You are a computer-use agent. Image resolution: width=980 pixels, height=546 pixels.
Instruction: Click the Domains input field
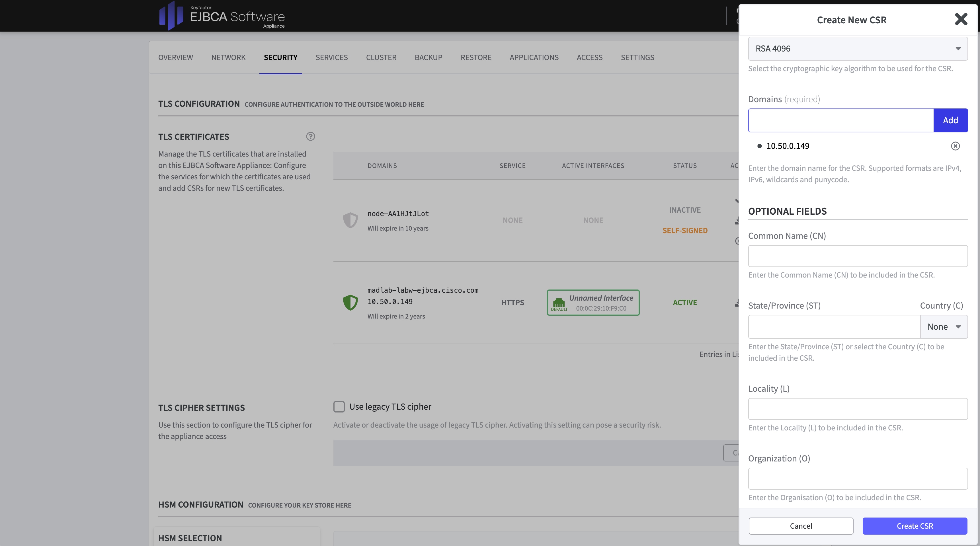click(x=841, y=120)
